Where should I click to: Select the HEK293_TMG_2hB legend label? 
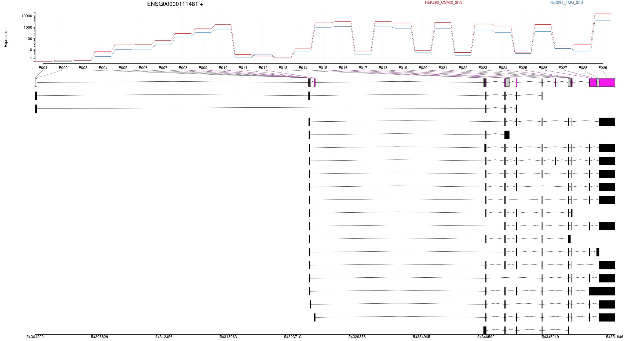[x=566, y=2]
